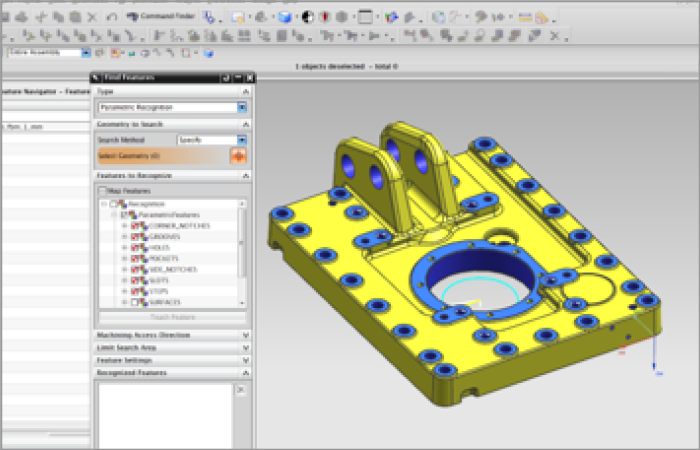Toggle the Recognition root checkbox
The image size is (700, 450).
point(113,204)
